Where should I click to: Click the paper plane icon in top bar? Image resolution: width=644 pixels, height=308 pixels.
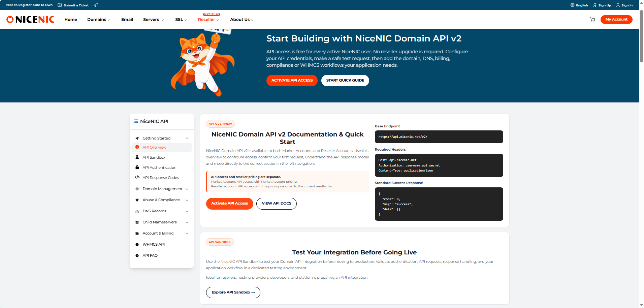click(96, 5)
